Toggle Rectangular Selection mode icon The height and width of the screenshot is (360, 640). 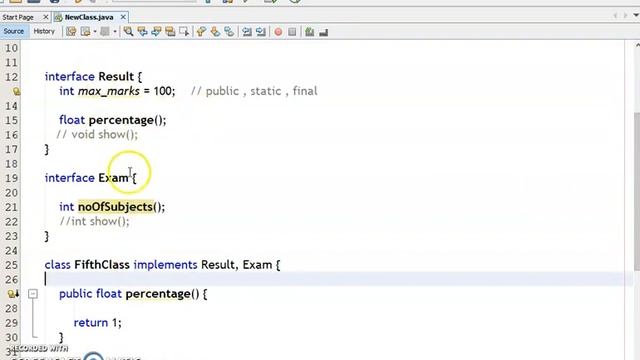(x=184, y=32)
